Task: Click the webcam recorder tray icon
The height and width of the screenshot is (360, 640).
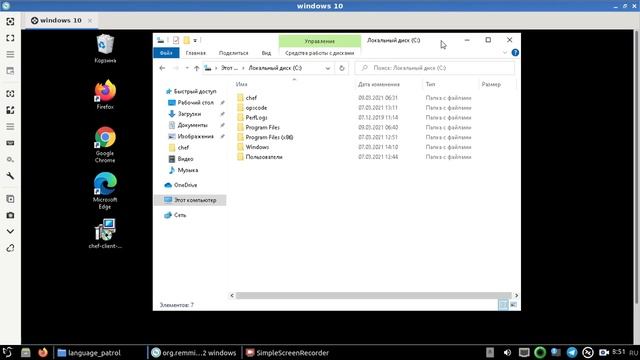Action: (x=604, y=353)
